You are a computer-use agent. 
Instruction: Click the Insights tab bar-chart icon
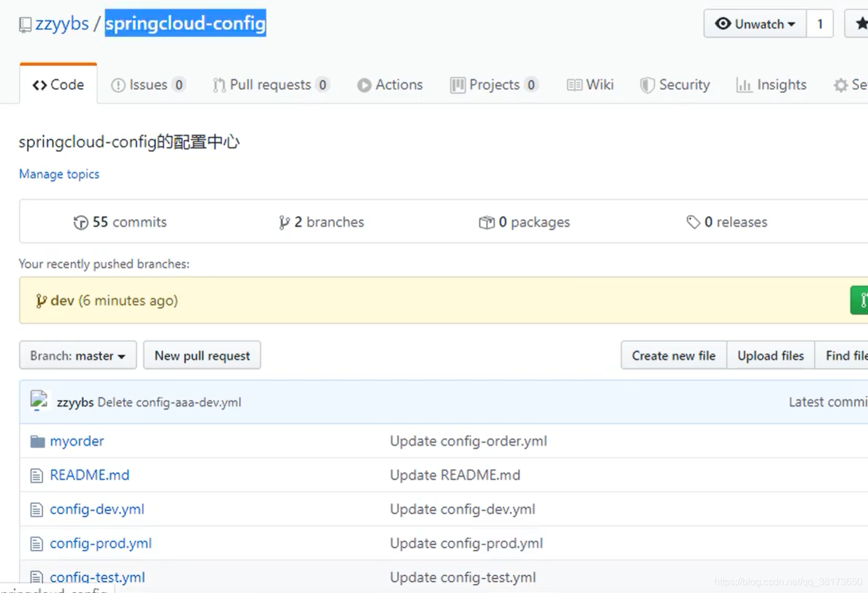744,85
